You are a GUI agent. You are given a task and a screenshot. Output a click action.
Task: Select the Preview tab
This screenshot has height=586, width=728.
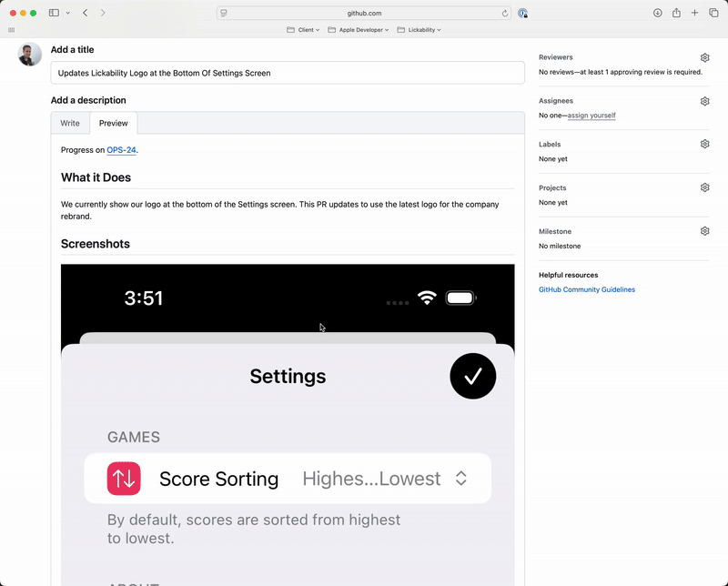coord(113,123)
